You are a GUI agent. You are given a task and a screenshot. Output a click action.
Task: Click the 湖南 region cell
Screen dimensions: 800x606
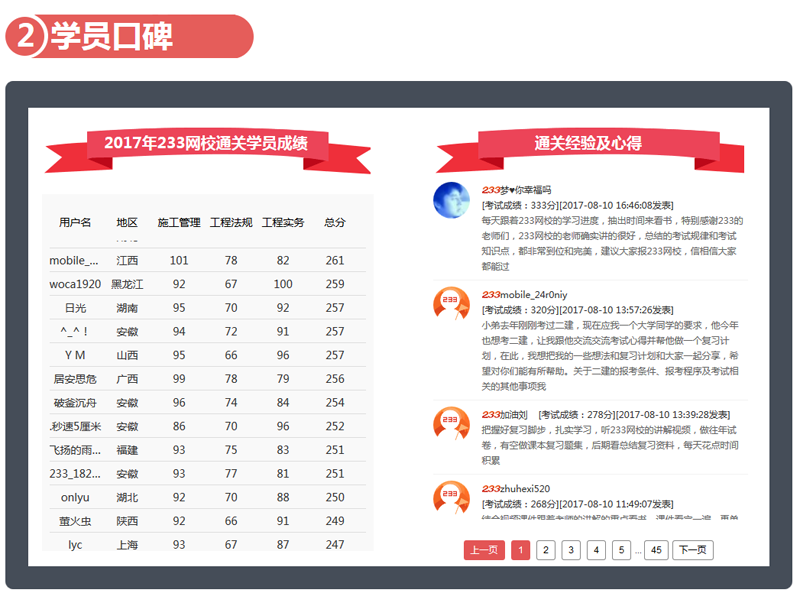pos(127,308)
